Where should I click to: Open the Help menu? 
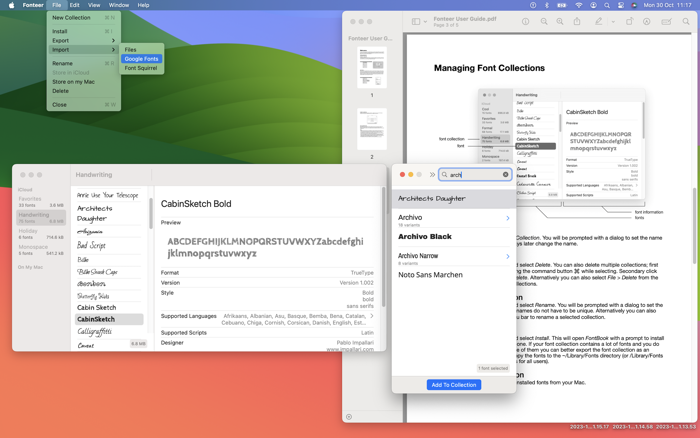pos(143,5)
